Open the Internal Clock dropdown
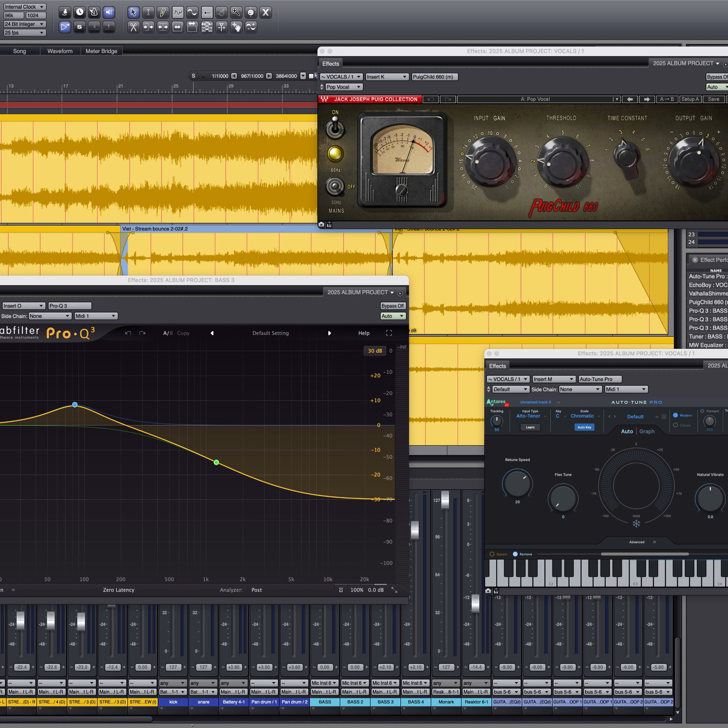The image size is (728, 728). [25, 7]
